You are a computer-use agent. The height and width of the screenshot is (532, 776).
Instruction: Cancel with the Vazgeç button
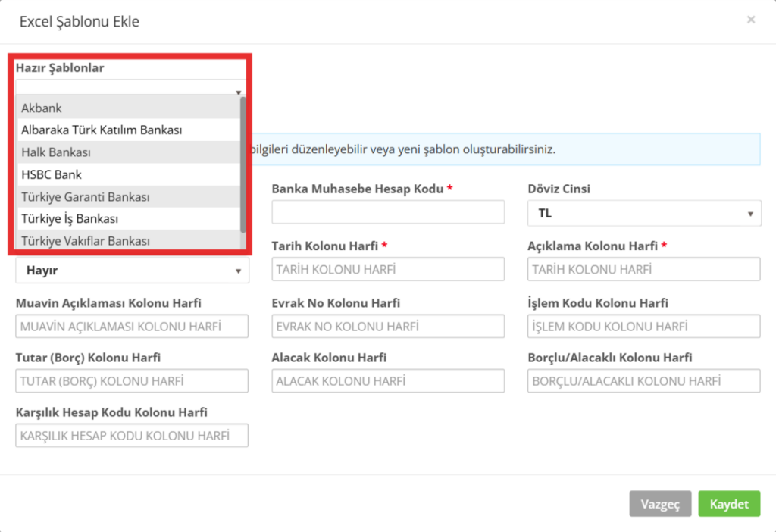660,504
